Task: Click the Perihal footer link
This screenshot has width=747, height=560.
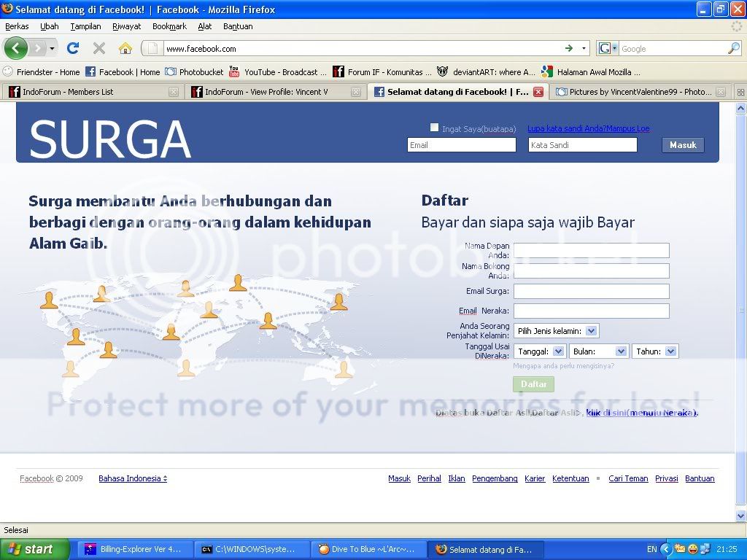Action: tap(429, 478)
